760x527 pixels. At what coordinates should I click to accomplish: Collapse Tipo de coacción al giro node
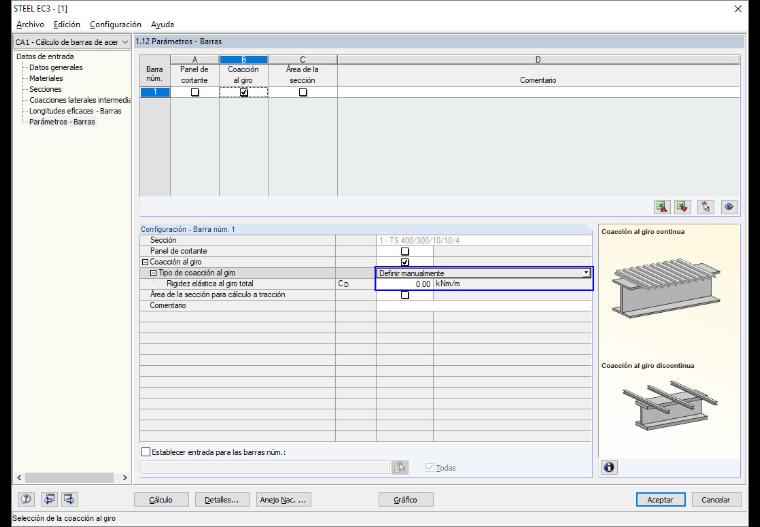pos(153,273)
